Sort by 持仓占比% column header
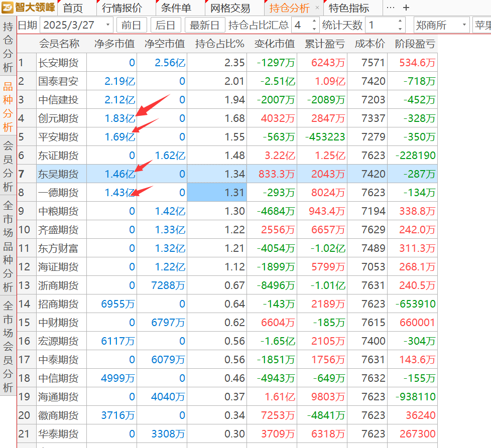 (x=219, y=44)
